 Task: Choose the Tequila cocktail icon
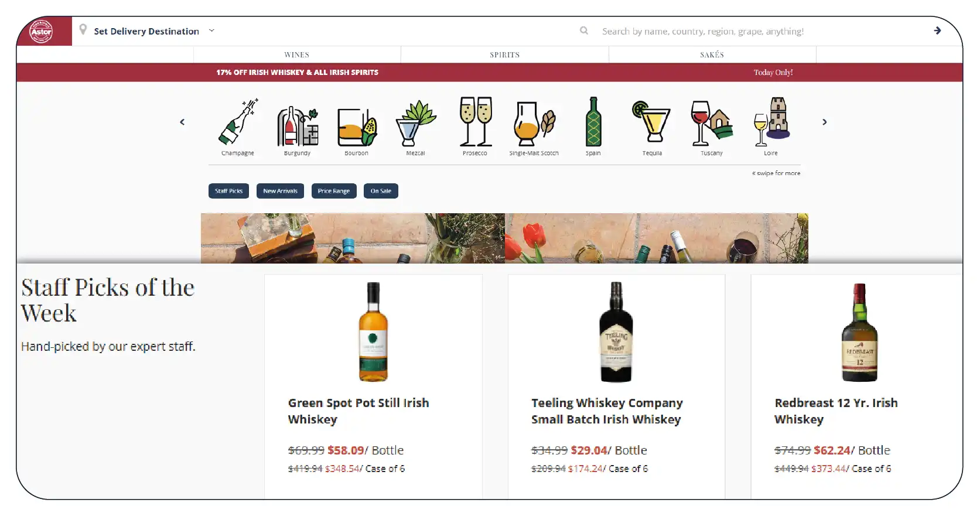651,122
